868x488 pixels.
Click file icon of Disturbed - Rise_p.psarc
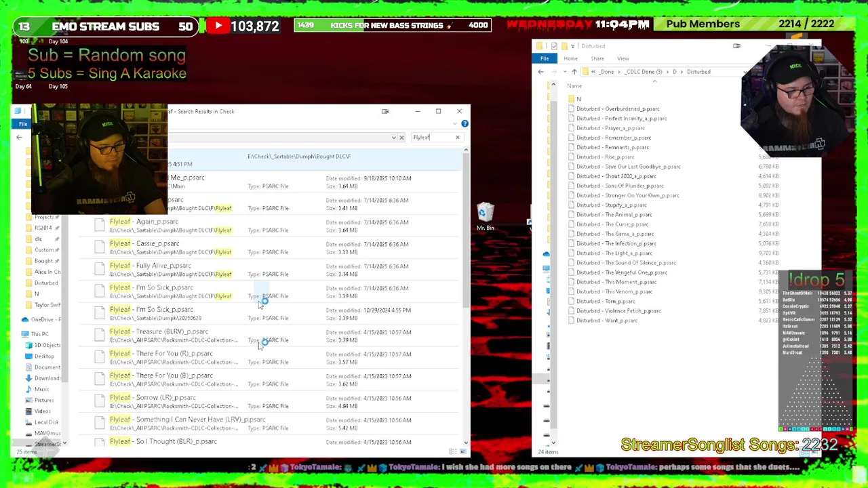(x=572, y=157)
